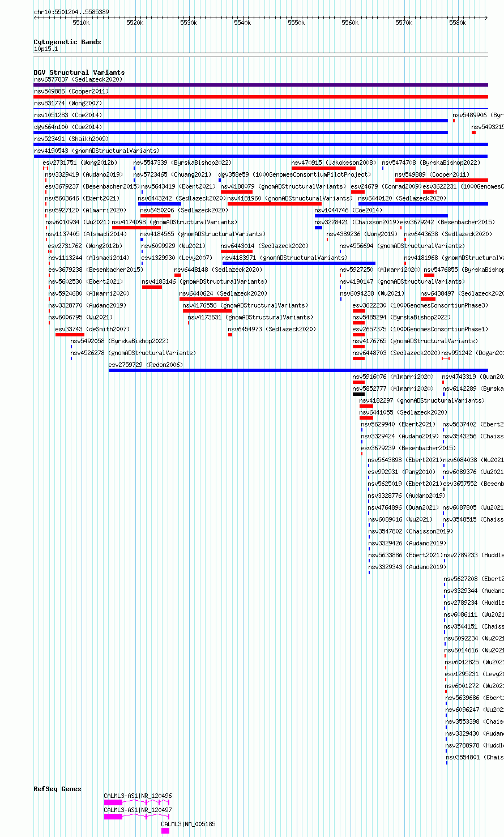504x837 pixels.
Task: Select the nsv4188079 red variant bar
Action: [237, 192]
